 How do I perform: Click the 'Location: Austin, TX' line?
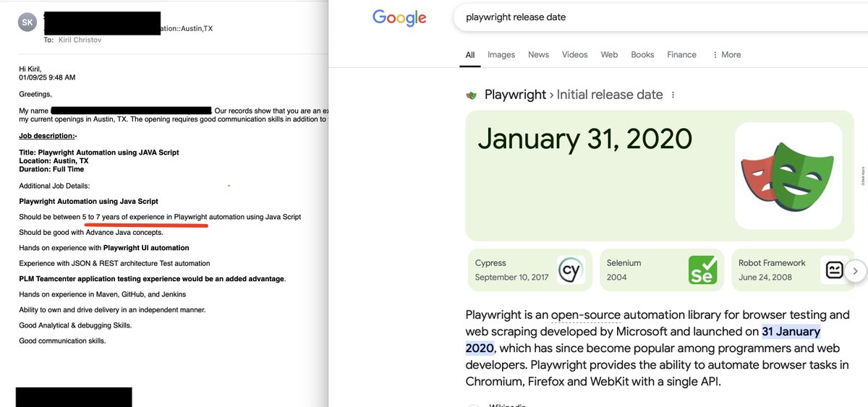click(54, 161)
